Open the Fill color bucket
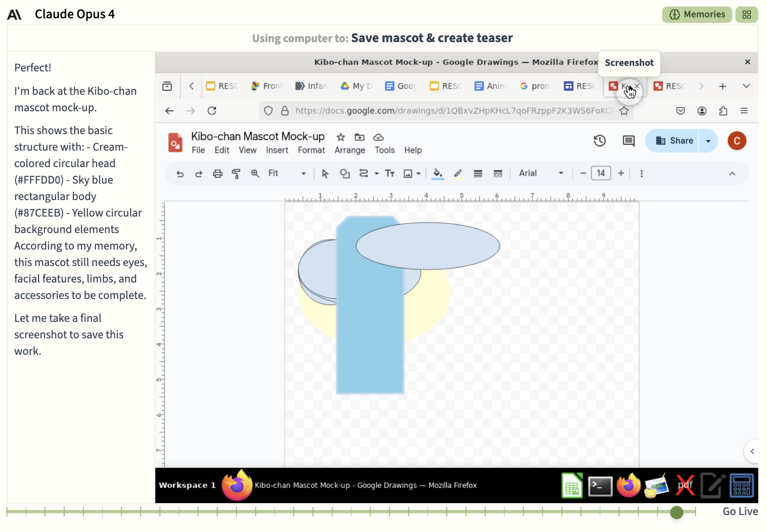 tap(438, 174)
